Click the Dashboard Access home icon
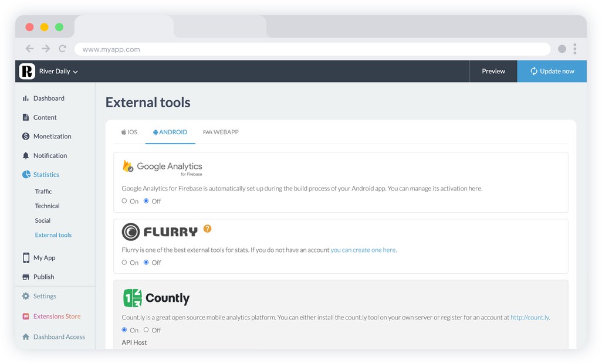Image resolution: width=602 pixels, height=364 pixels. pyautogui.click(x=26, y=337)
